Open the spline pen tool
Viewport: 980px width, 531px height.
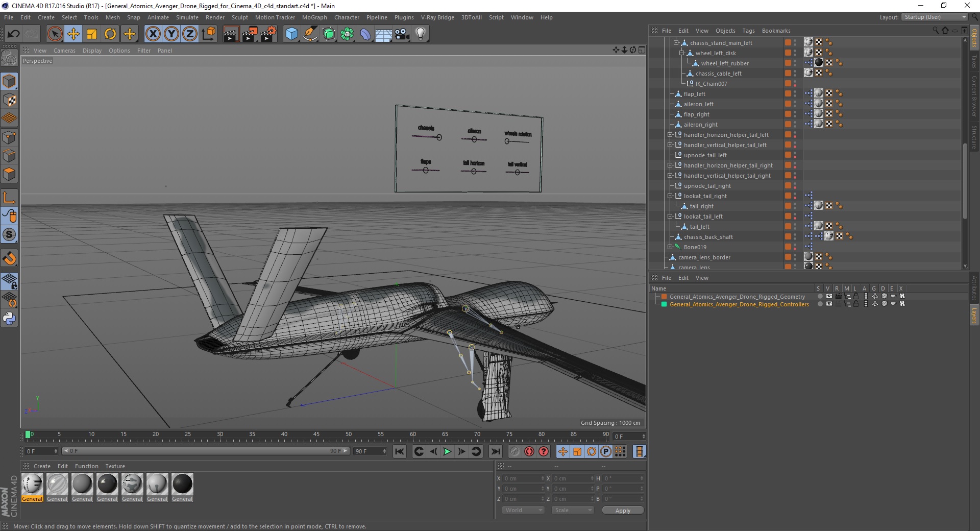pyautogui.click(x=310, y=34)
